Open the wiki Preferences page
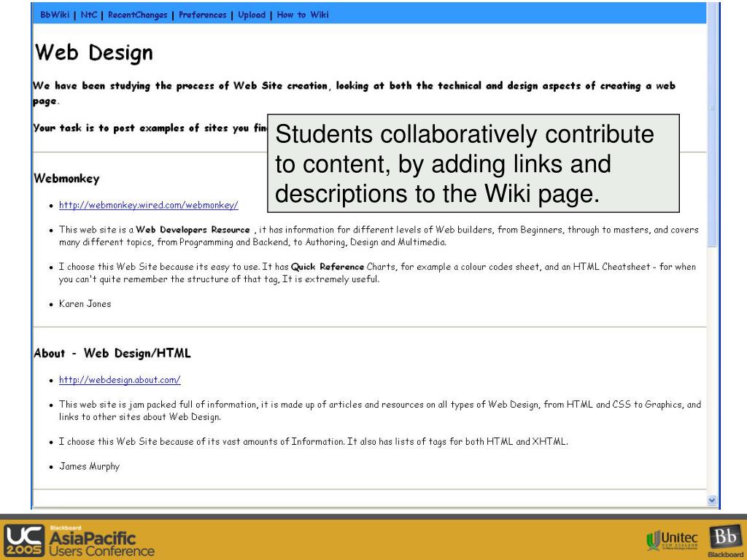Image resolution: width=747 pixels, height=560 pixels. pyautogui.click(x=203, y=15)
